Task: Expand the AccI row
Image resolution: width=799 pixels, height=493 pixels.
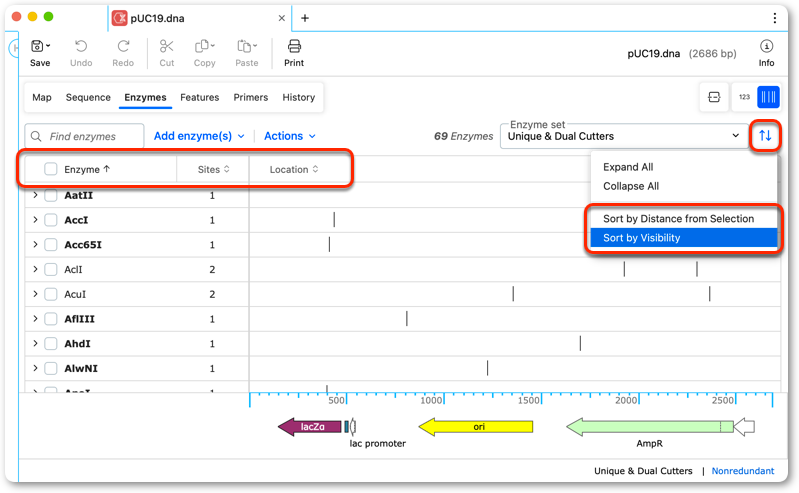Action: click(35, 220)
